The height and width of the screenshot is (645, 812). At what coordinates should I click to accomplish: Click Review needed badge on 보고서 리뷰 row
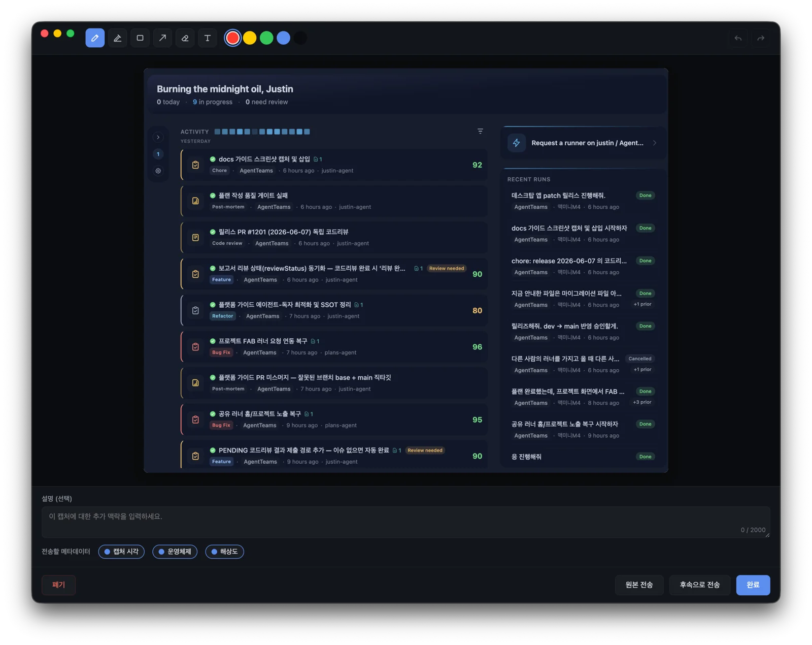447,269
